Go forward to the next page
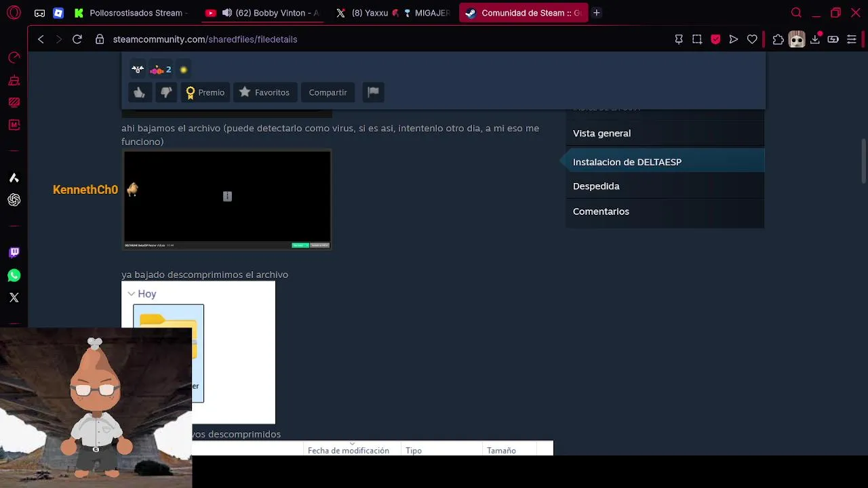 coord(58,39)
